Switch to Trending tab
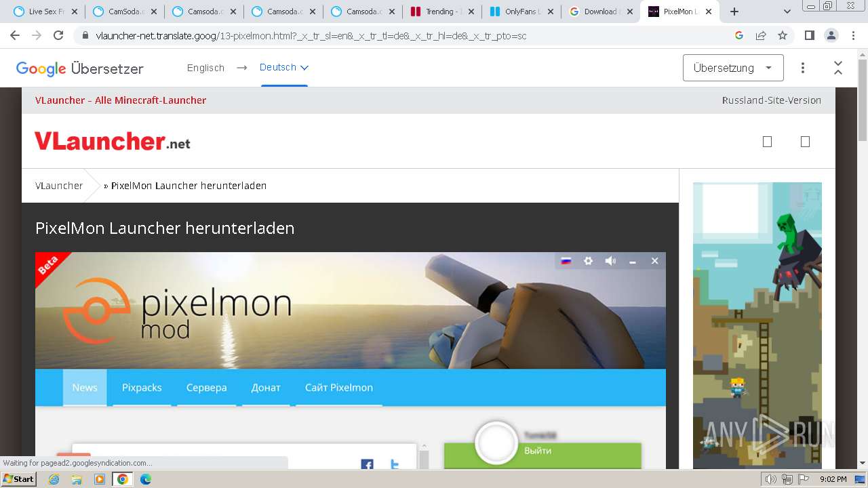 442,12
